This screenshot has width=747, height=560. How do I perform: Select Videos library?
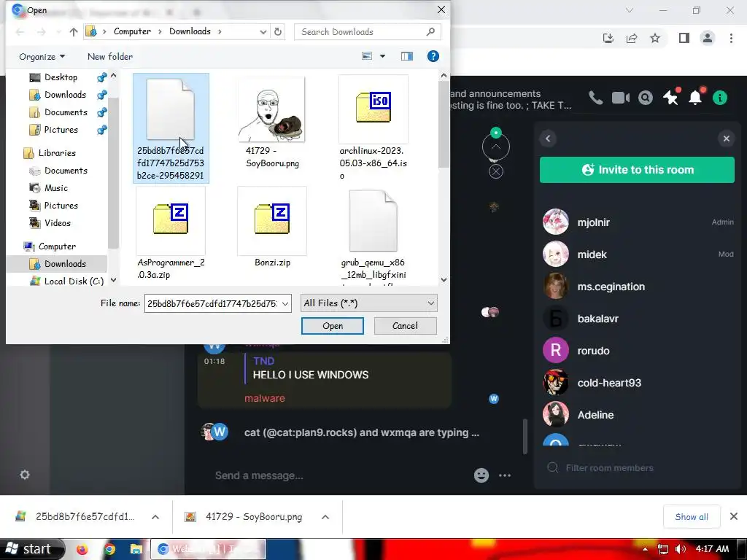click(57, 223)
